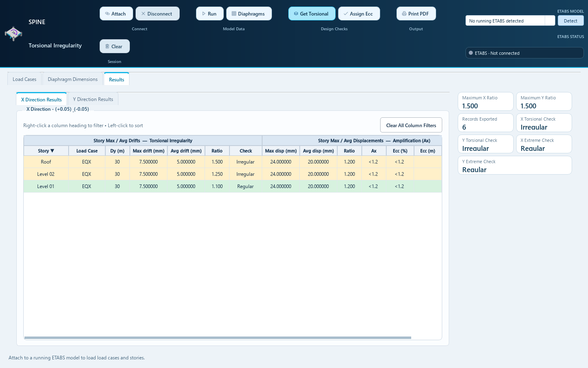Click the Maximum Y Ratio card
Viewport: 588px width, 368px height.
544,101
